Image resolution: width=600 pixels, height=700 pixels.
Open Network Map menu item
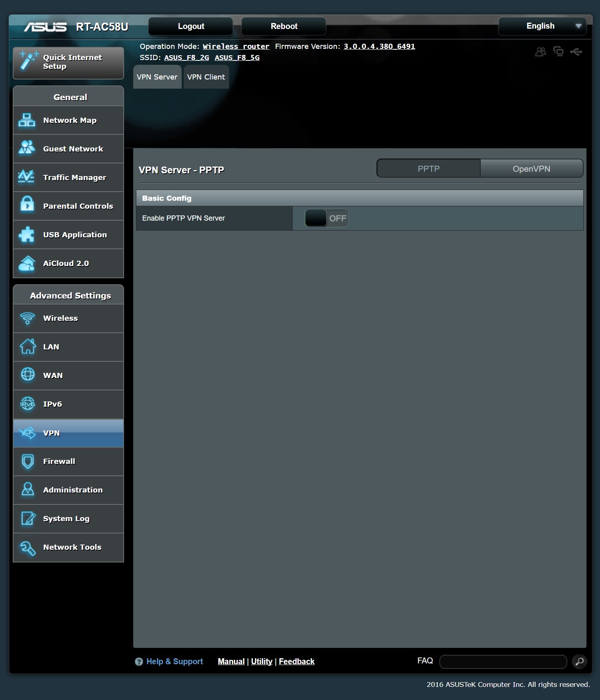pos(68,120)
